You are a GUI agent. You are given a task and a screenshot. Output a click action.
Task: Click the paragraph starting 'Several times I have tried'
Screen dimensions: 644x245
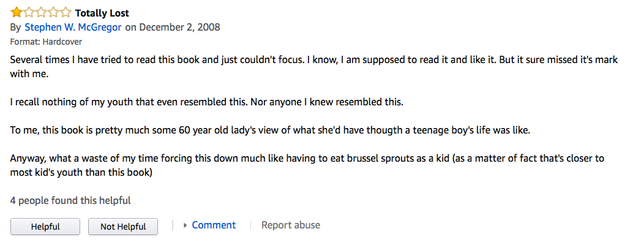tap(314, 67)
